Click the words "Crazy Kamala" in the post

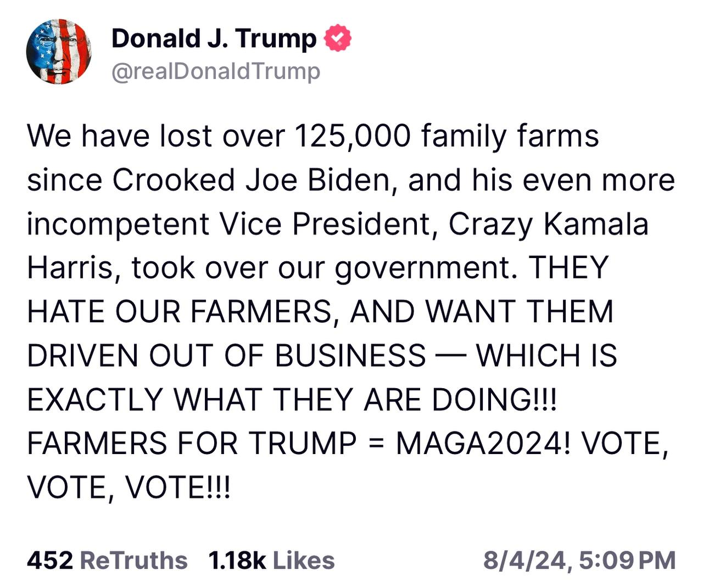(548, 224)
